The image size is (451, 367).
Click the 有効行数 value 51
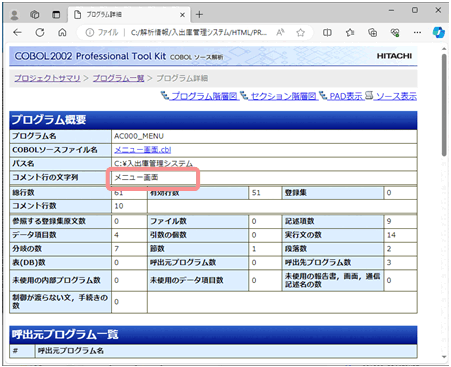[x=256, y=193]
